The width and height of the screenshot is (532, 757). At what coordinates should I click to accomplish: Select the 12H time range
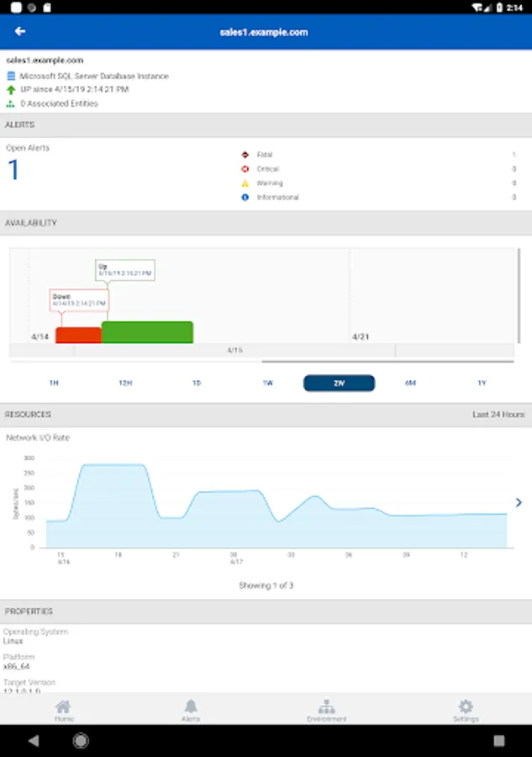coord(125,383)
